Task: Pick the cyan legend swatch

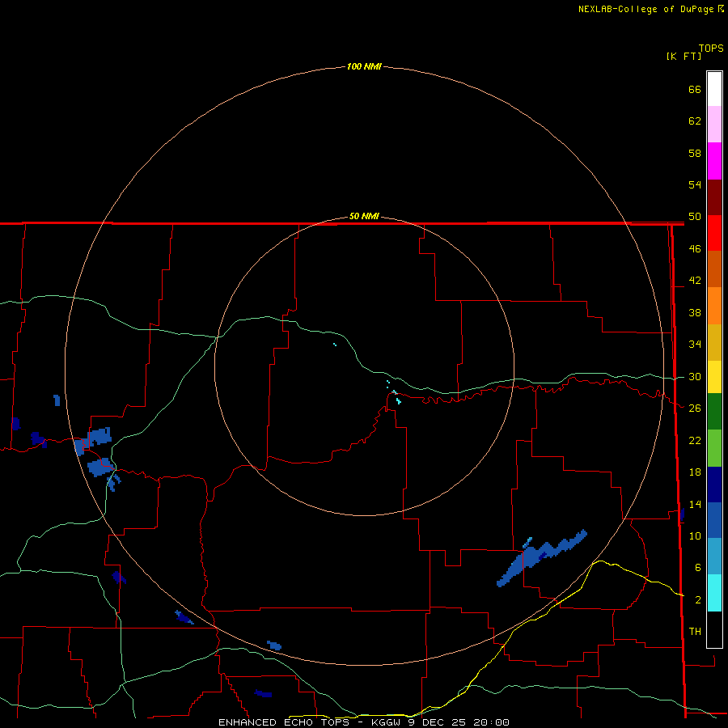Action: point(714,593)
